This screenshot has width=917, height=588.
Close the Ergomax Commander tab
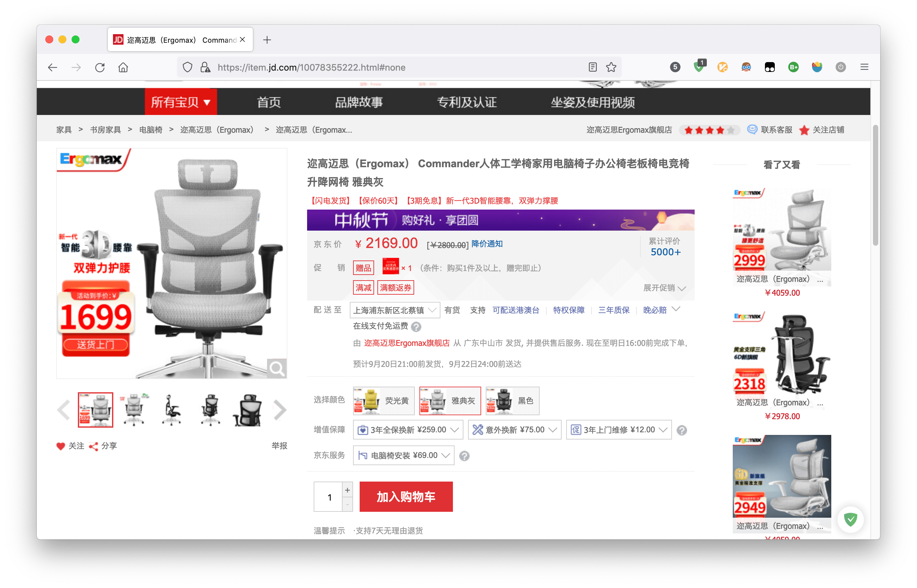242,40
